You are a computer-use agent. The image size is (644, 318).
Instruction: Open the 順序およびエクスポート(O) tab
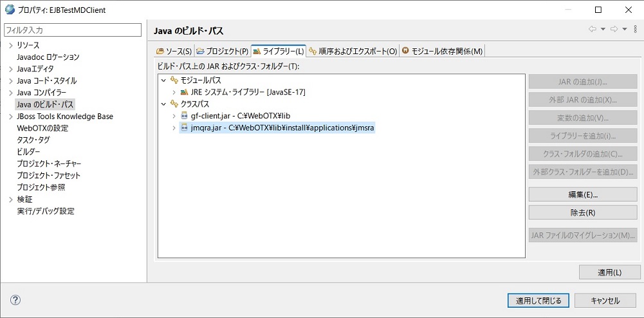(353, 51)
